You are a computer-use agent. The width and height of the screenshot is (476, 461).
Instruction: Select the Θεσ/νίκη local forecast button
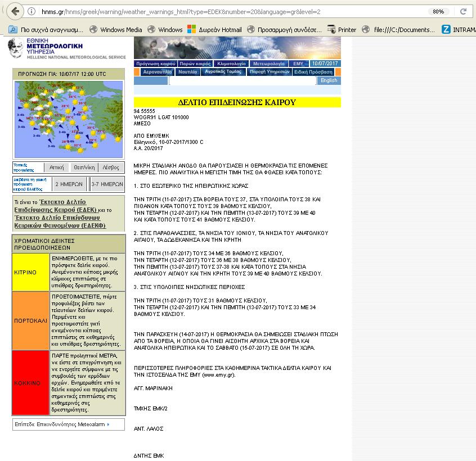click(84, 168)
